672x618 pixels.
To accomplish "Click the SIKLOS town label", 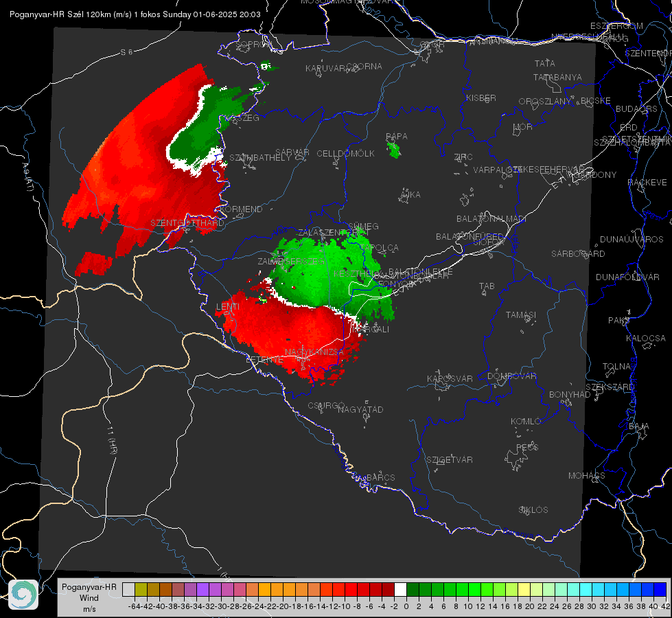I will (x=533, y=510).
